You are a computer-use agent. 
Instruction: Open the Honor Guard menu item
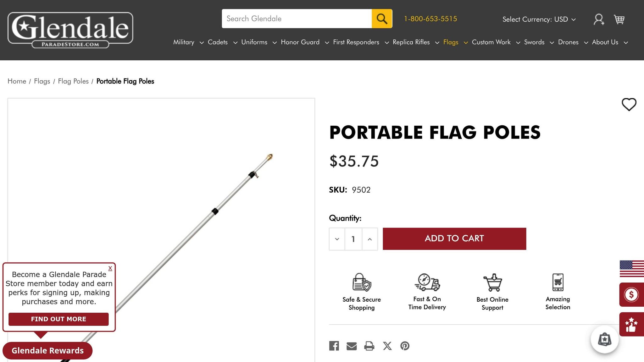point(300,42)
